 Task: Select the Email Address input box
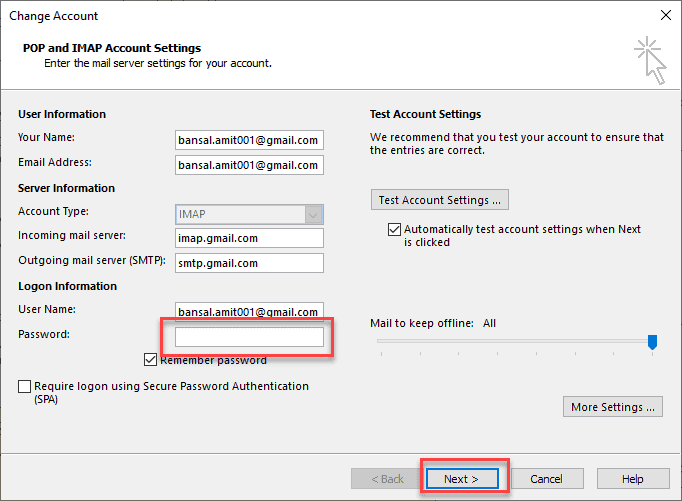pyautogui.click(x=249, y=165)
